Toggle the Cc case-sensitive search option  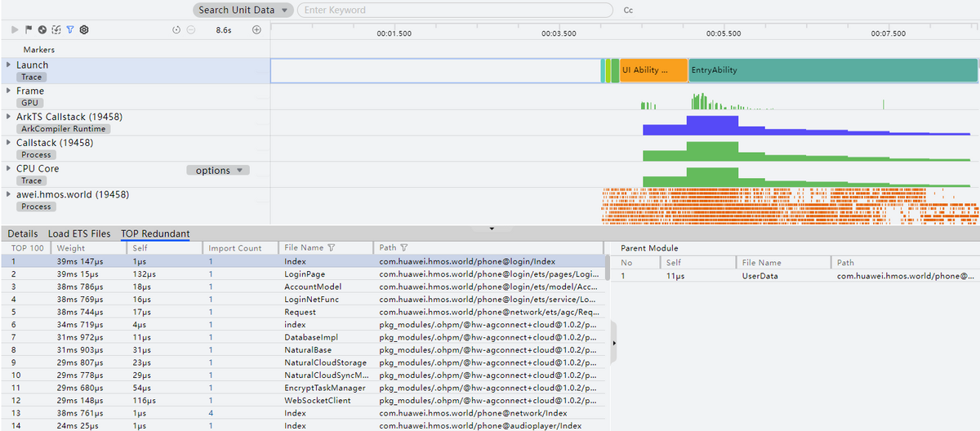click(628, 11)
